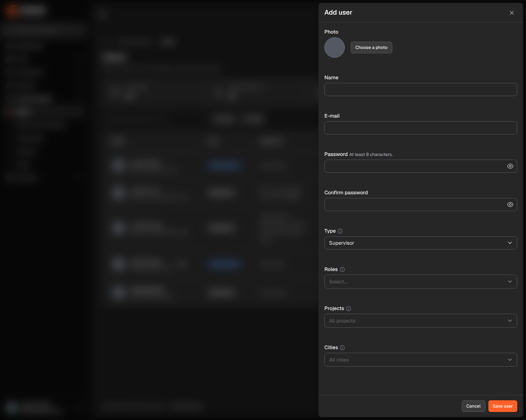Focus the Password input field
This screenshot has width=526, height=420.
(415, 166)
